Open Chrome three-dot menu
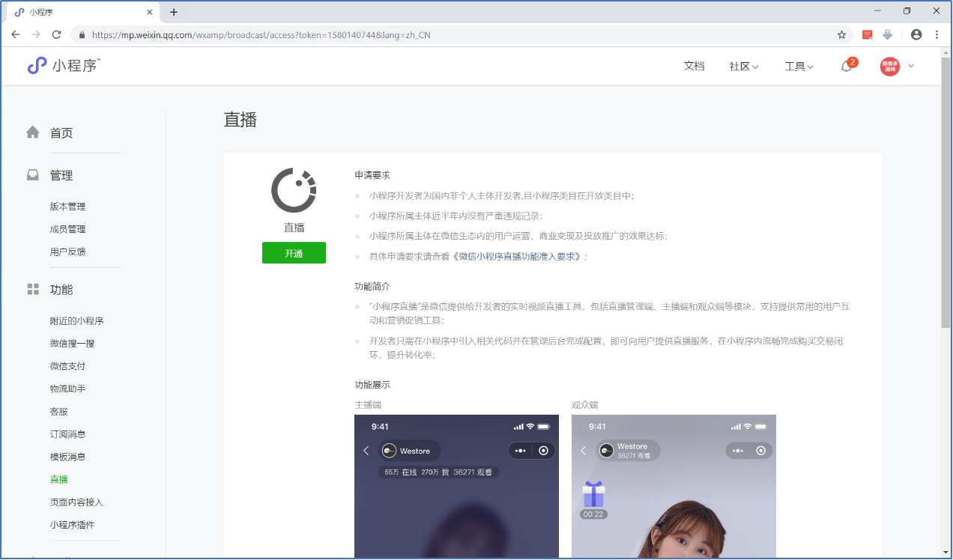The height and width of the screenshot is (560, 953). tap(937, 34)
